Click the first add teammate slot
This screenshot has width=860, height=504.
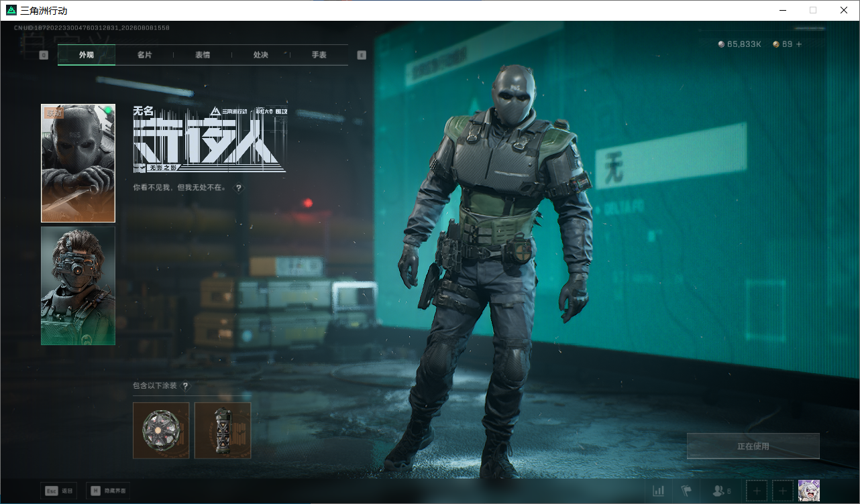click(757, 491)
